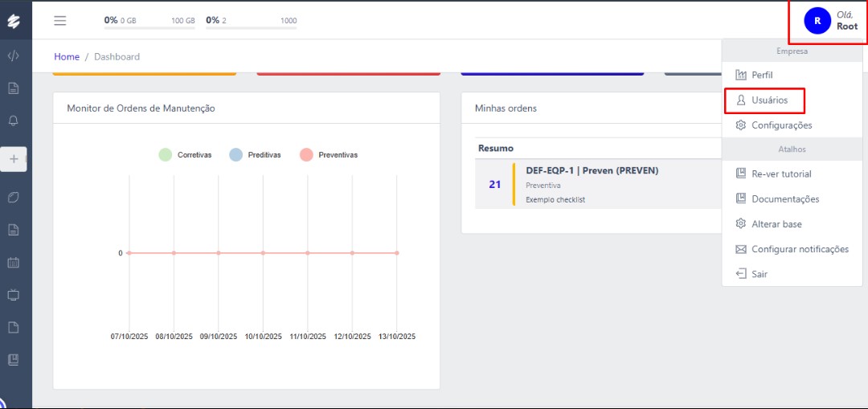Open the code brackets sidebar icon
The width and height of the screenshot is (868, 409).
coord(14,56)
